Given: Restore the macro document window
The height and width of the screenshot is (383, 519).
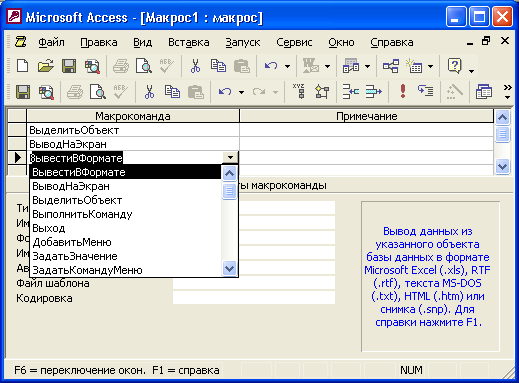Looking at the screenshot, I should (486, 41).
